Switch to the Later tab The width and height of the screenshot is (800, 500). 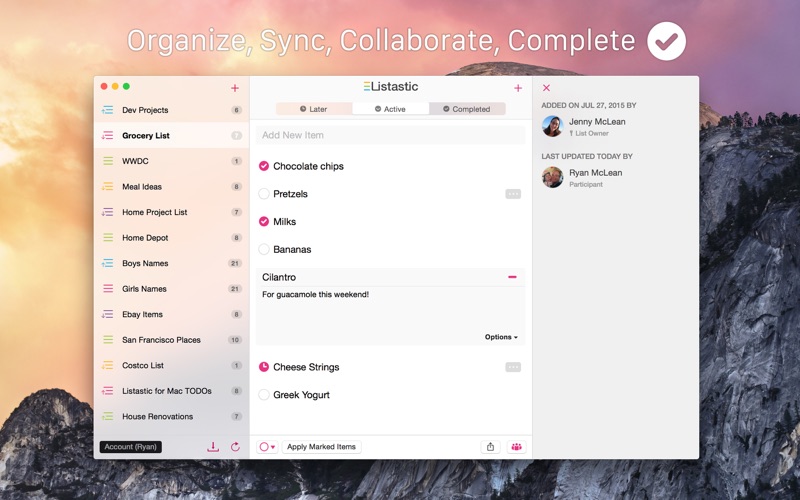[x=314, y=109]
